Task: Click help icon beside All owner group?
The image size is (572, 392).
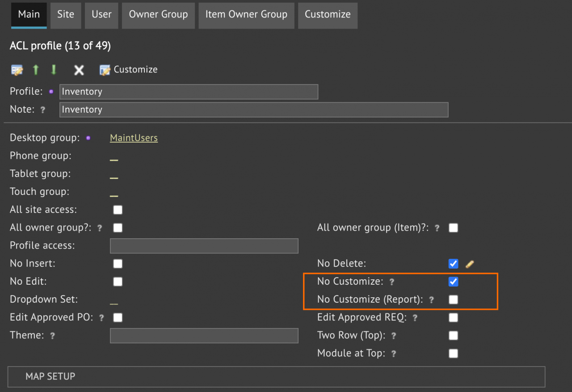Action: click(100, 228)
